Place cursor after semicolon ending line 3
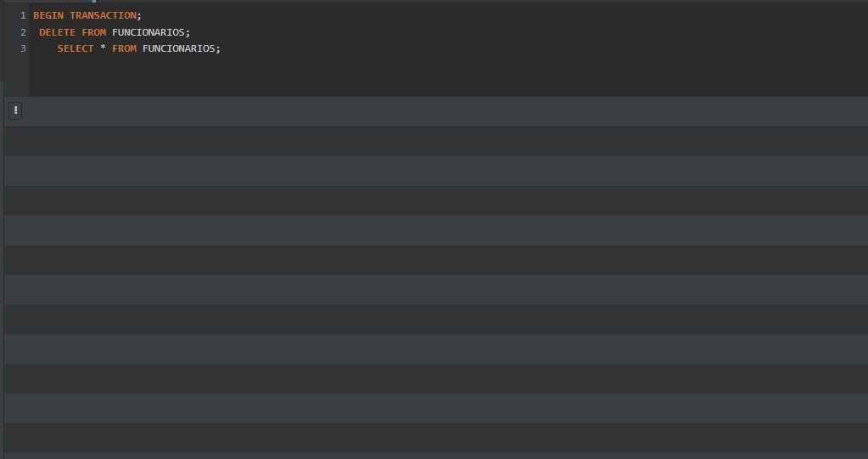Screen dimensions: 868x459 221,48
